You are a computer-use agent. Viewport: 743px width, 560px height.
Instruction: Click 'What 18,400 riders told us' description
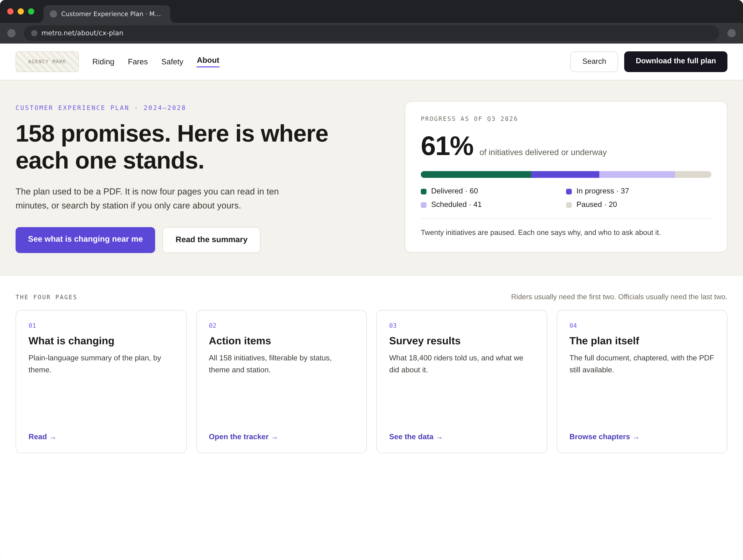456,363
